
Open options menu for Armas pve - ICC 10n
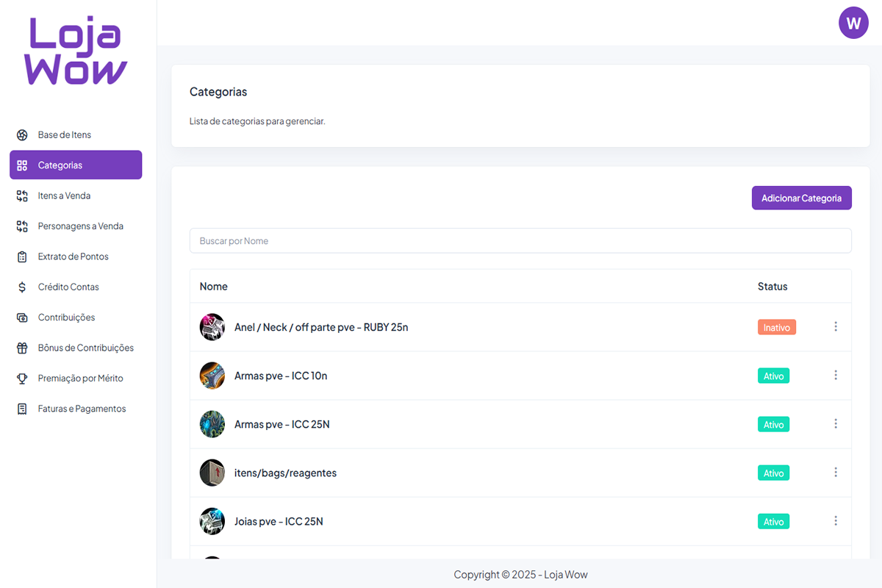click(x=836, y=376)
